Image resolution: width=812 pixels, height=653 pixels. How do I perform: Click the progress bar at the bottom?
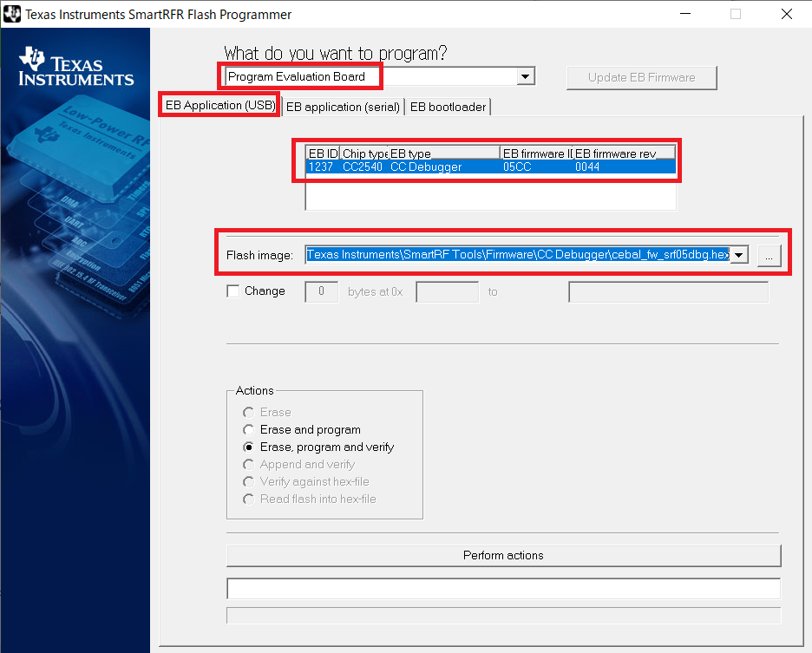click(503, 616)
